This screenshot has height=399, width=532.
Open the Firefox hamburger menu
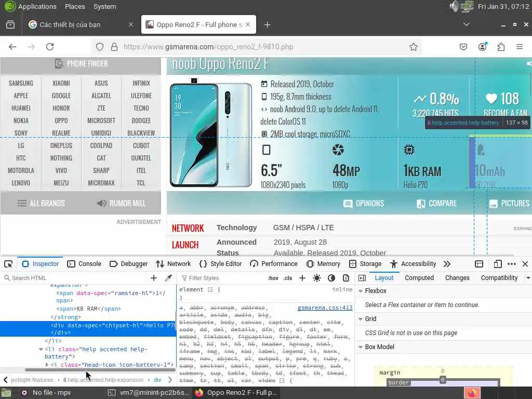point(520,47)
